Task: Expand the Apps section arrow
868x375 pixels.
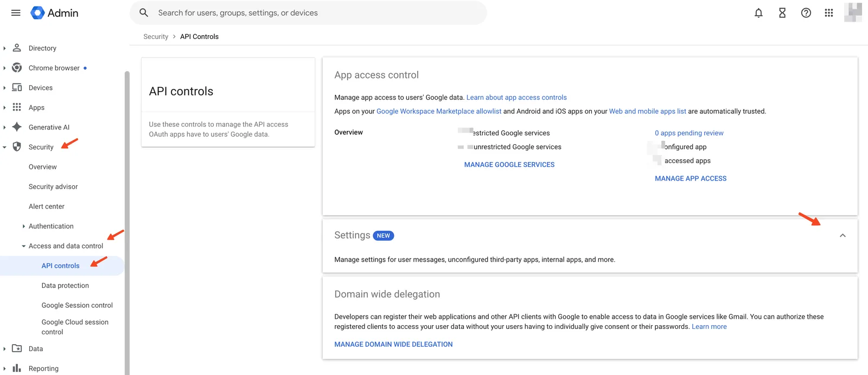Action: click(4, 107)
